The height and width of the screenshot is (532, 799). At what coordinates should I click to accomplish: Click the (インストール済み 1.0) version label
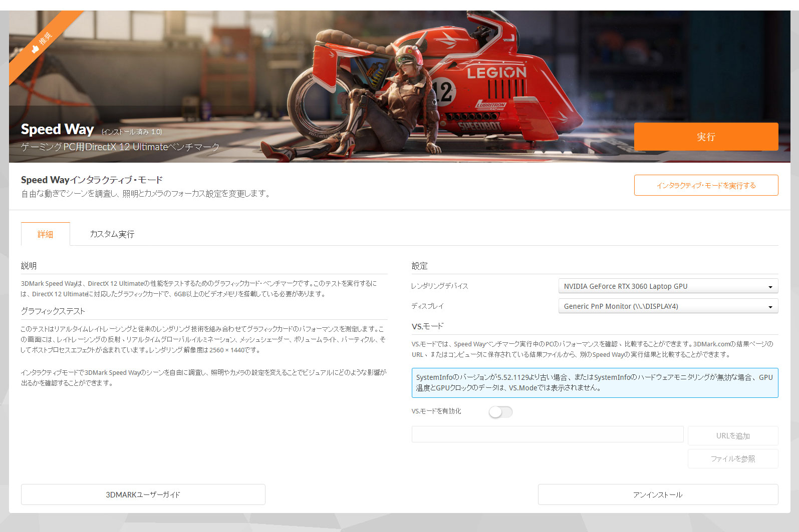[x=132, y=132]
